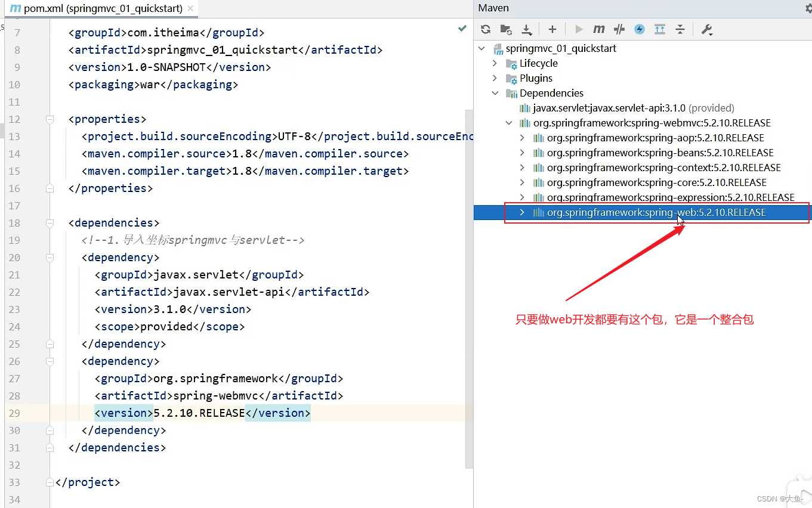Expand the Lifecycle node chevron

495,63
